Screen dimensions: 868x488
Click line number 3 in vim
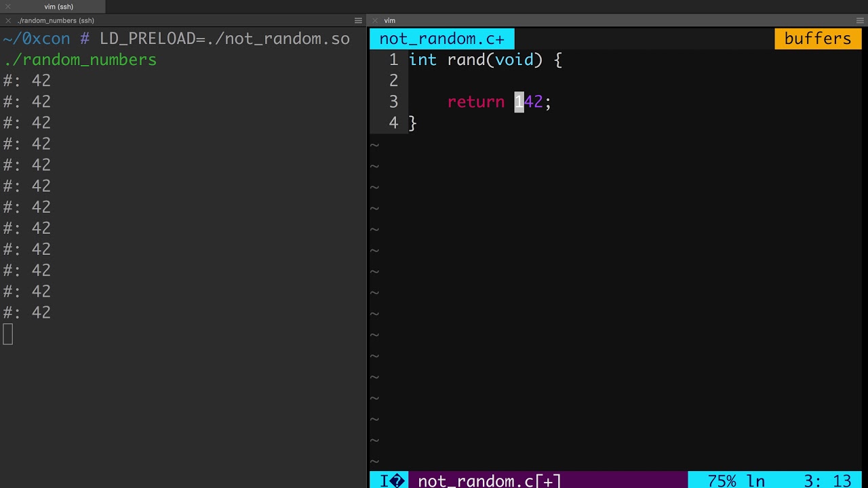pyautogui.click(x=393, y=102)
